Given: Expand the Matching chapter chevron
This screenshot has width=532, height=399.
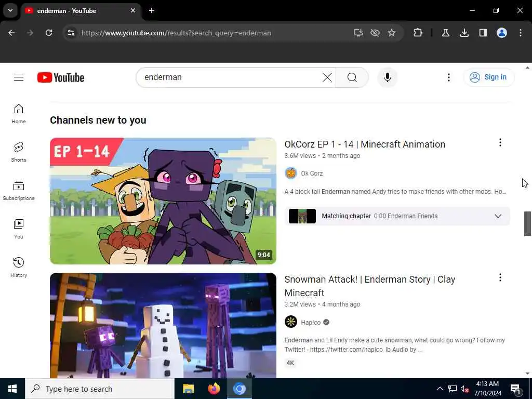Looking at the screenshot, I should tap(498, 216).
